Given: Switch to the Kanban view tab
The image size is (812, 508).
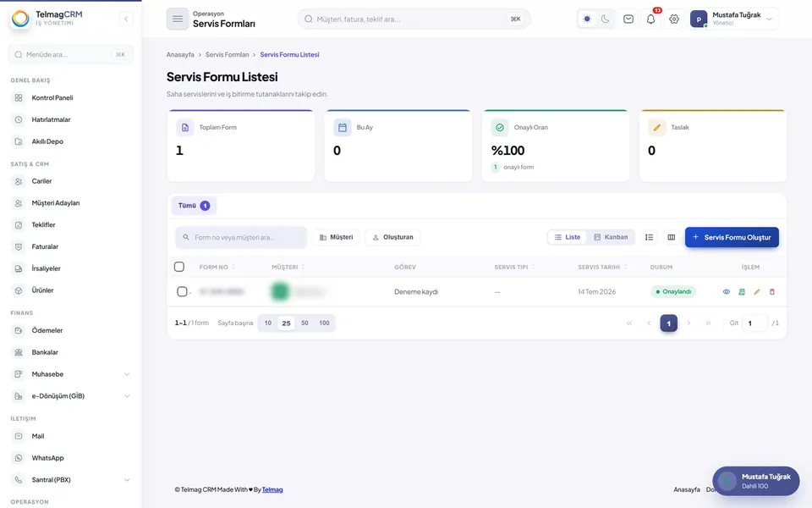Looking at the screenshot, I should click(611, 237).
